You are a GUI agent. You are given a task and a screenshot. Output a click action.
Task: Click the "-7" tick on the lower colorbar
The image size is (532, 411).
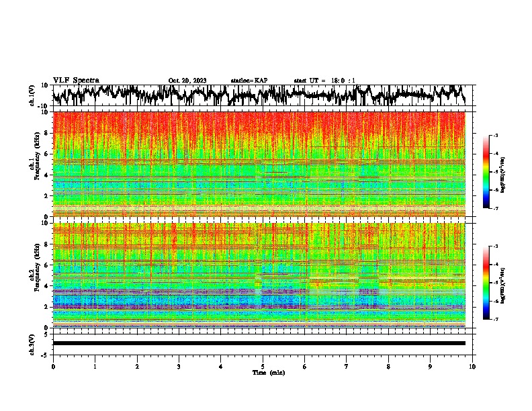(496, 319)
